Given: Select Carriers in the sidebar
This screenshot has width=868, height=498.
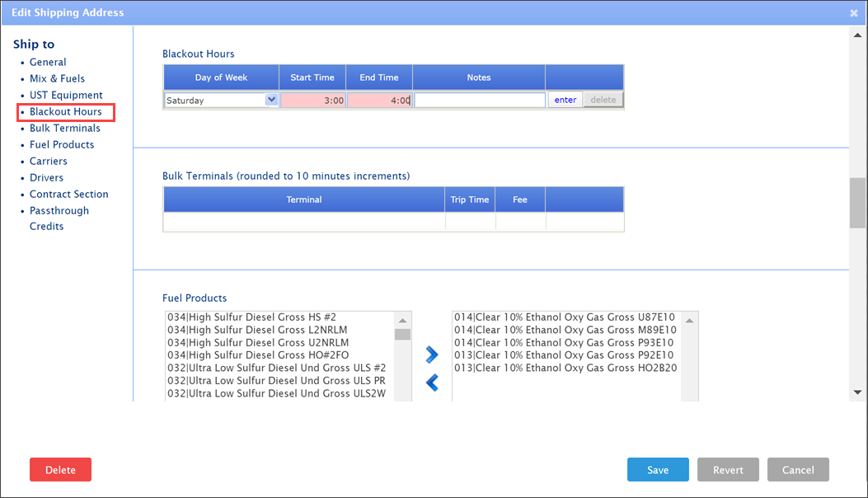Looking at the screenshot, I should coord(49,161).
